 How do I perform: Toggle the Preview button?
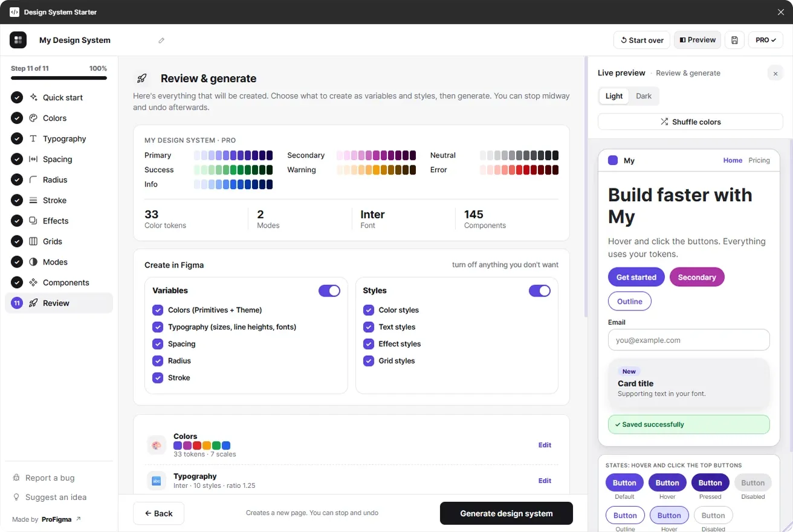click(698, 40)
